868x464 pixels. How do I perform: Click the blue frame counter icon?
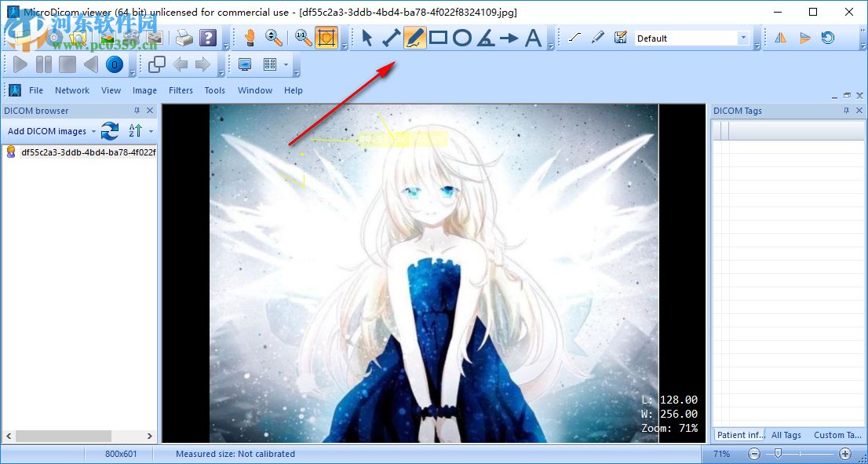pos(115,65)
